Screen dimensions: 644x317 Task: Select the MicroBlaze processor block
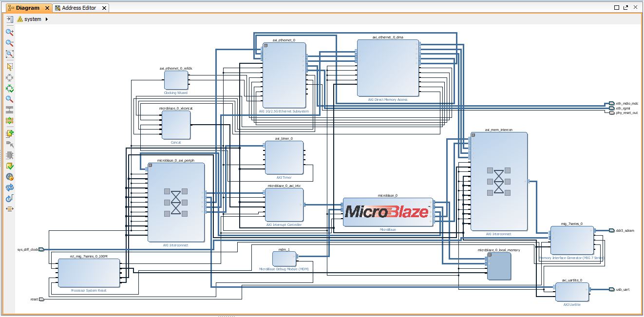pyautogui.click(x=388, y=212)
